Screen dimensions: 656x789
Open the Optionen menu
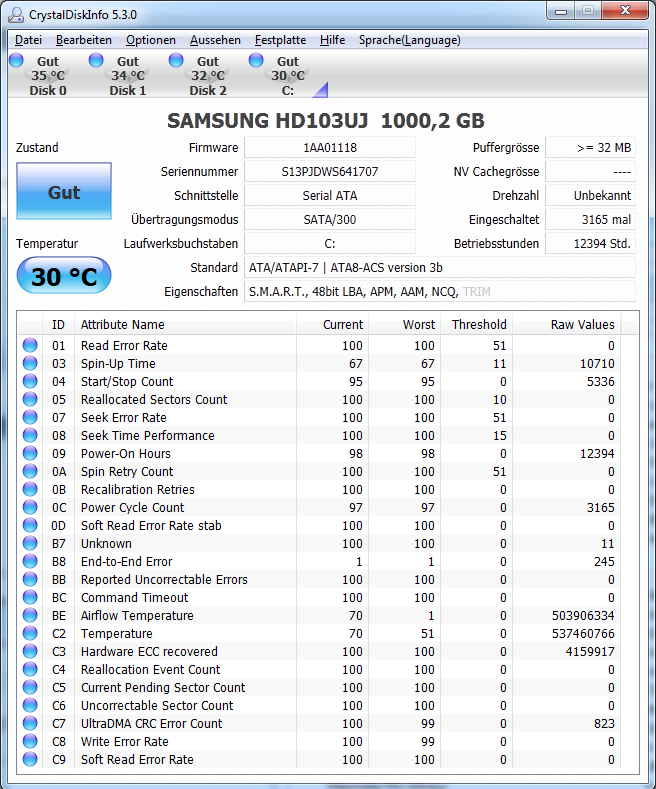(151, 40)
